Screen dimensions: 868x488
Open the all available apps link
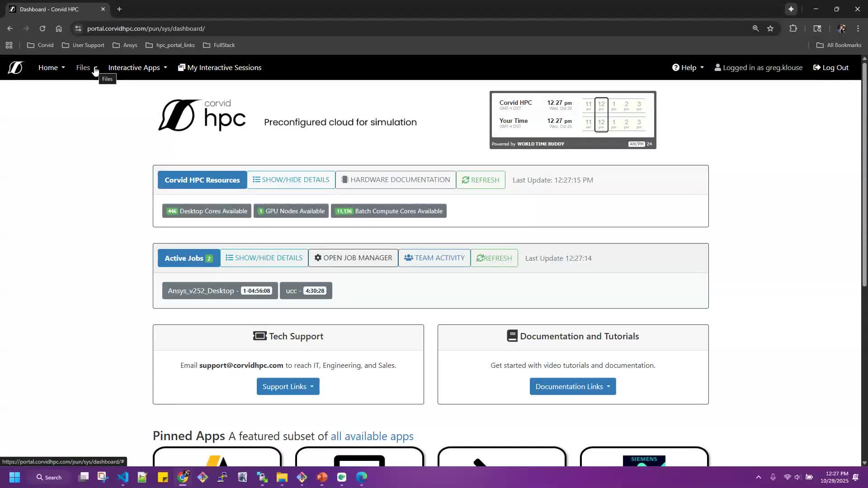pos(372,436)
